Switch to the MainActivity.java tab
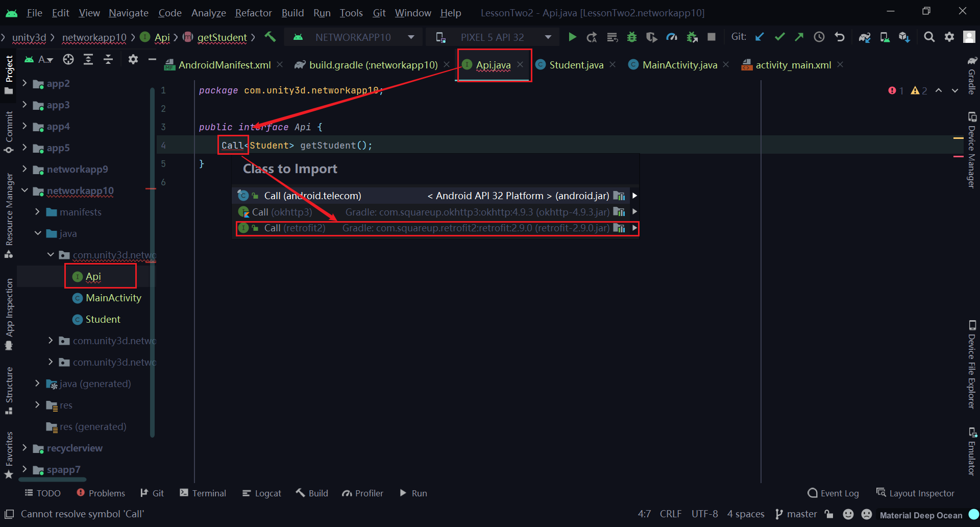 point(679,65)
